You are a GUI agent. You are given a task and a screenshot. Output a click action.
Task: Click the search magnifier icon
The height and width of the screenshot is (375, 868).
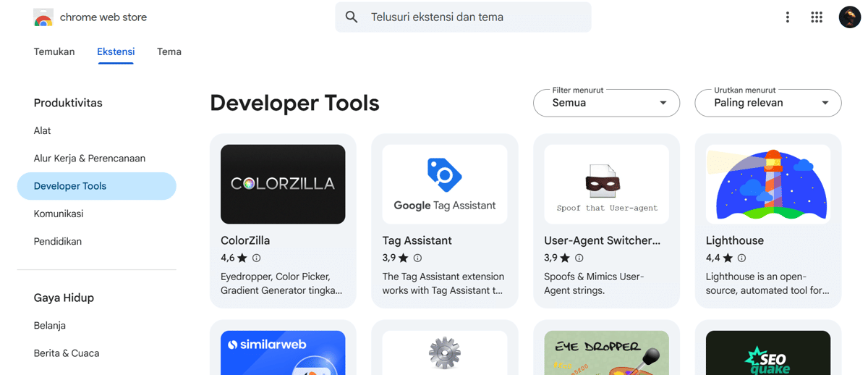(352, 17)
